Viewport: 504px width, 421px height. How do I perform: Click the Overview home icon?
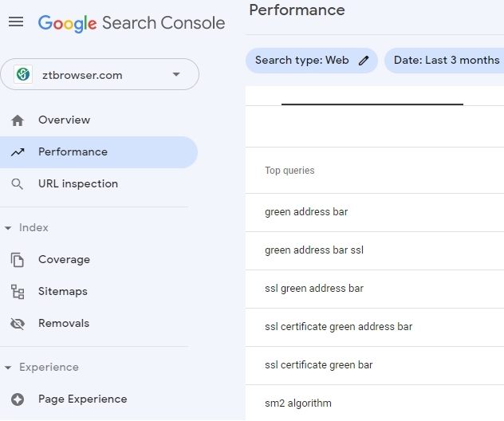(18, 120)
